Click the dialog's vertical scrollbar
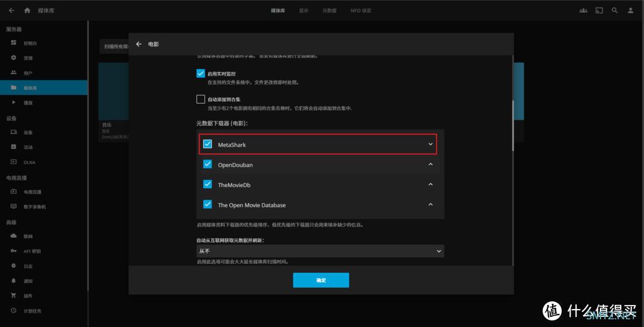The width and height of the screenshot is (644, 327). coord(512,126)
